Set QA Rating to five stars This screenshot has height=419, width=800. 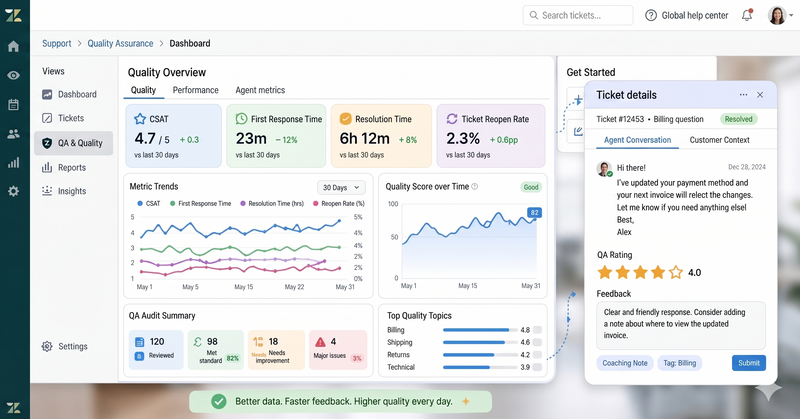(676, 272)
